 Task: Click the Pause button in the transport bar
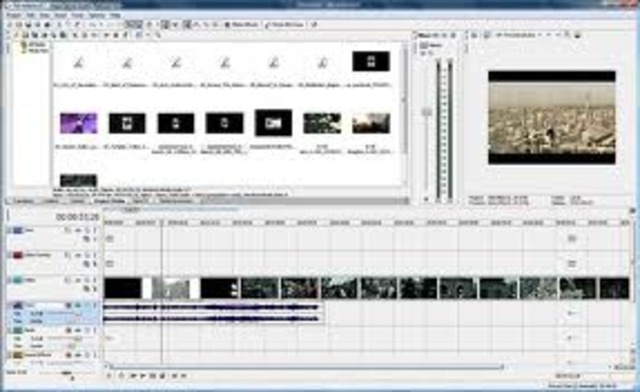pyautogui.click(x=153, y=376)
